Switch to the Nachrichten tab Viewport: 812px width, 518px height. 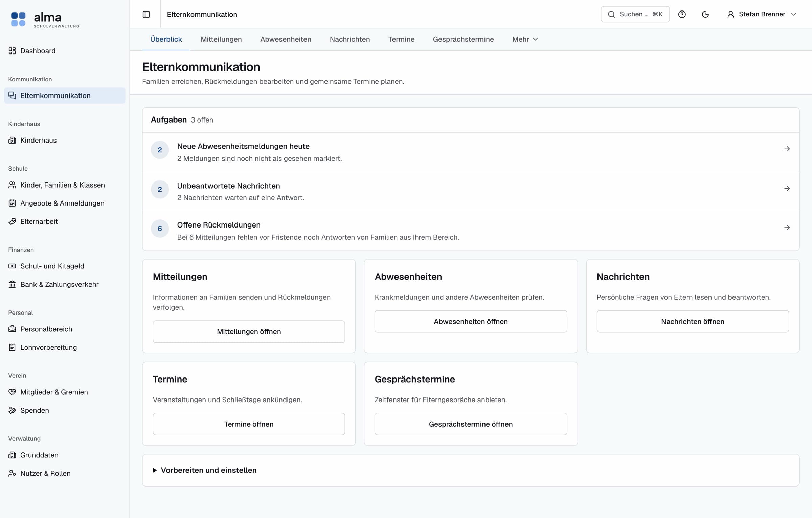coord(350,39)
